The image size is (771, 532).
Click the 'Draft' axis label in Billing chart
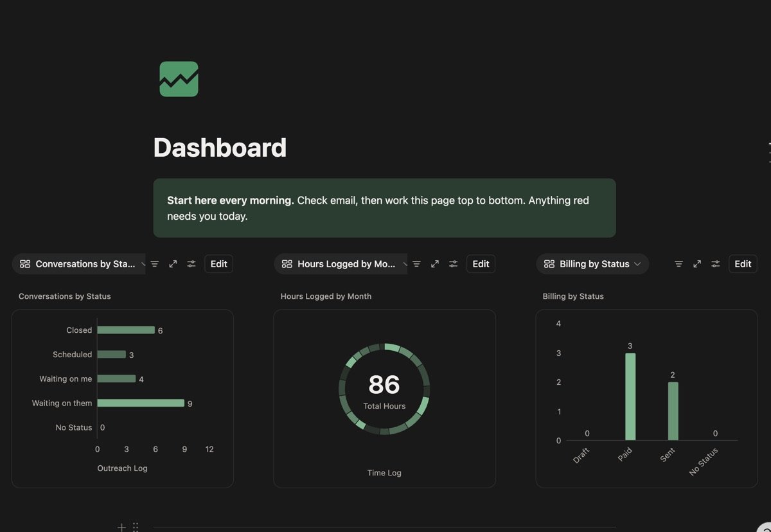coord(581,456)
